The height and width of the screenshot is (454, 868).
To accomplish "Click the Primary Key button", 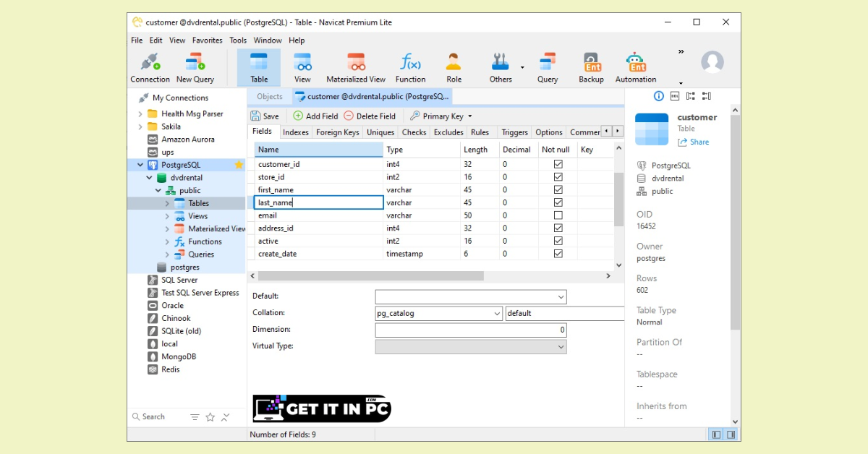I will click(x=437, y=116).
